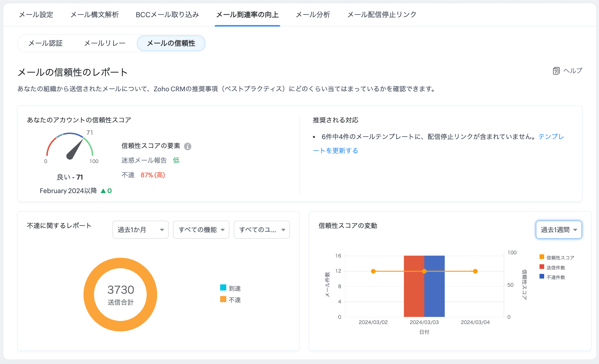Click 2024/03/03 date axis label

(424, 322)
